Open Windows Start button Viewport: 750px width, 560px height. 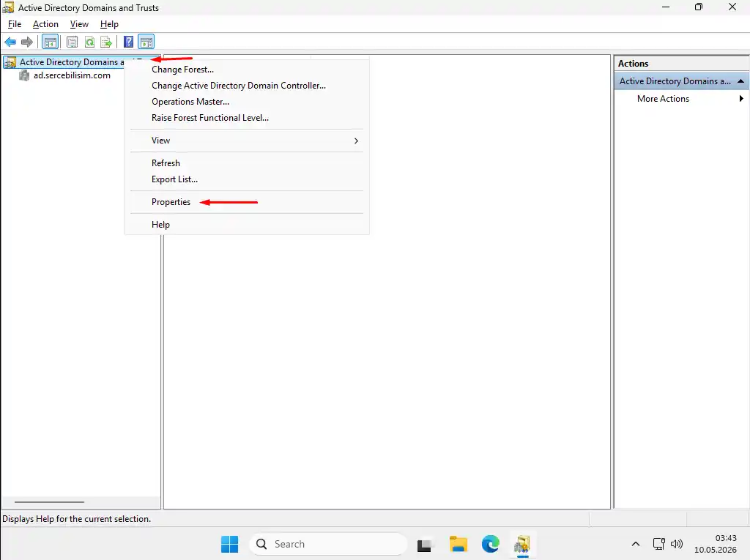[x=229, y=544]
